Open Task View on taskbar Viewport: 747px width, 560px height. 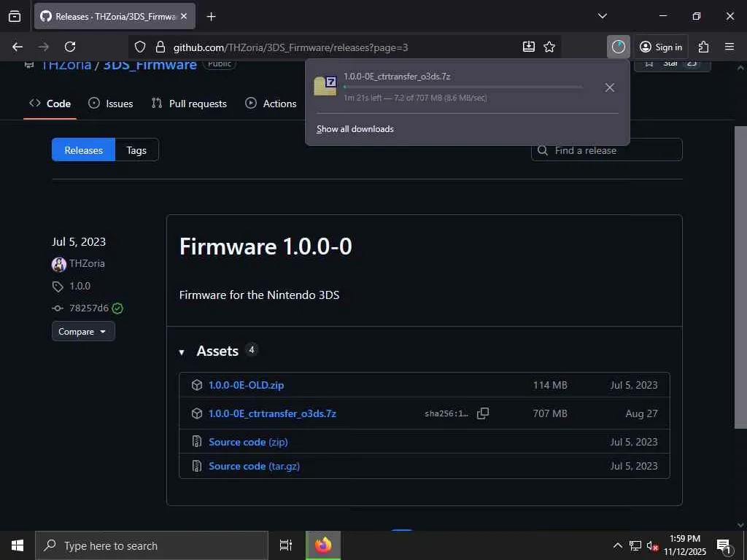pyautogui.click(x=286, y=545)
